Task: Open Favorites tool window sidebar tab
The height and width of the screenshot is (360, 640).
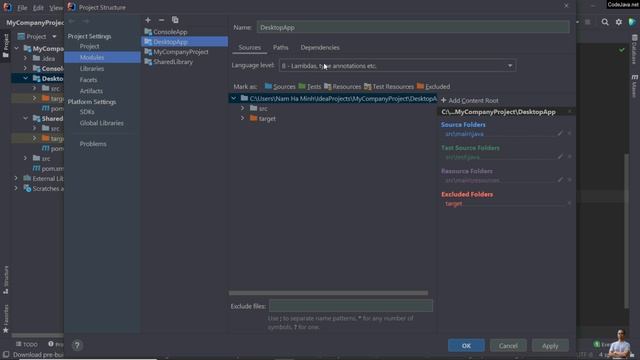Action: pyautogui.click(x=6, y=318)
